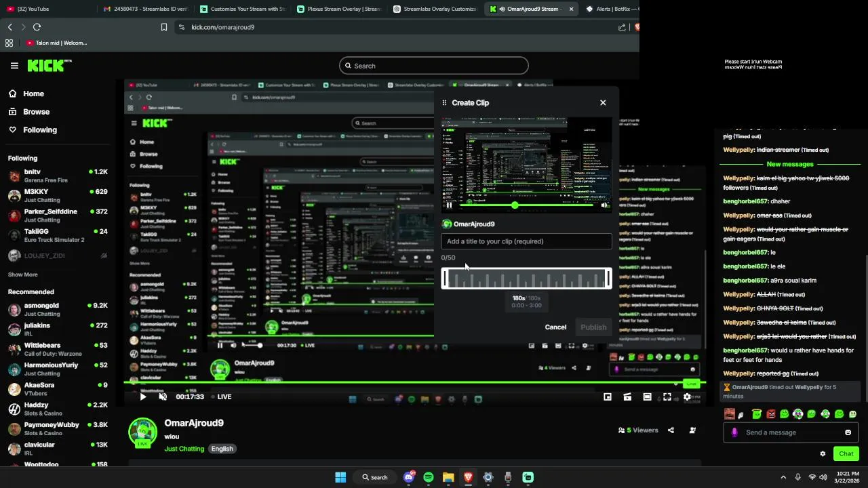
Task: Open Haddzy recommended channel
Action: click(58, 409)
